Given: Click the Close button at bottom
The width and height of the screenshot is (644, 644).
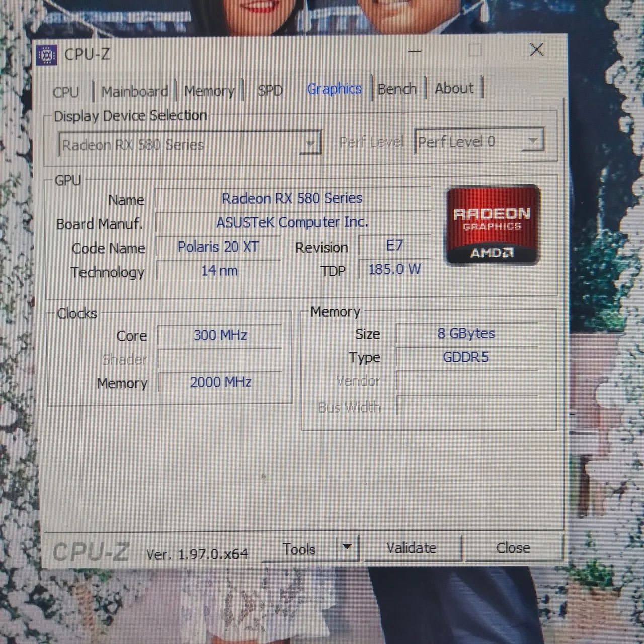Looking at the screenshot, I should pyautogui.click(x=513, y=547).
